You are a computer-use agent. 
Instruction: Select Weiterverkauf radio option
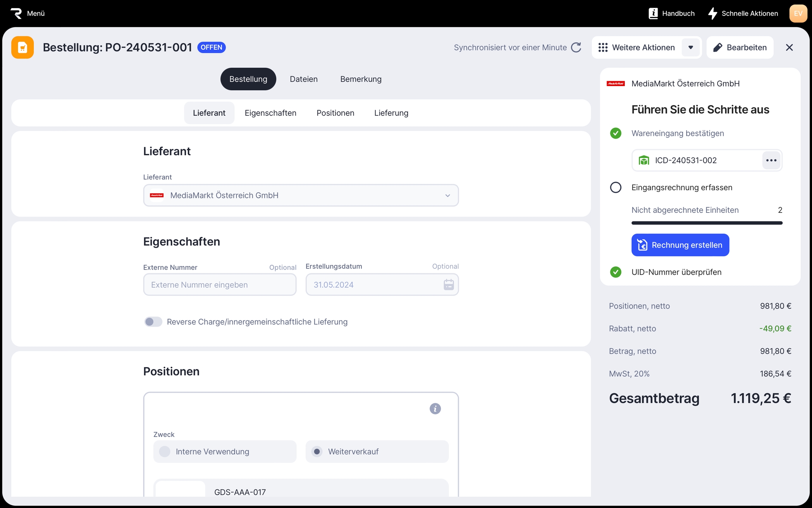click(x=317, y=452)
